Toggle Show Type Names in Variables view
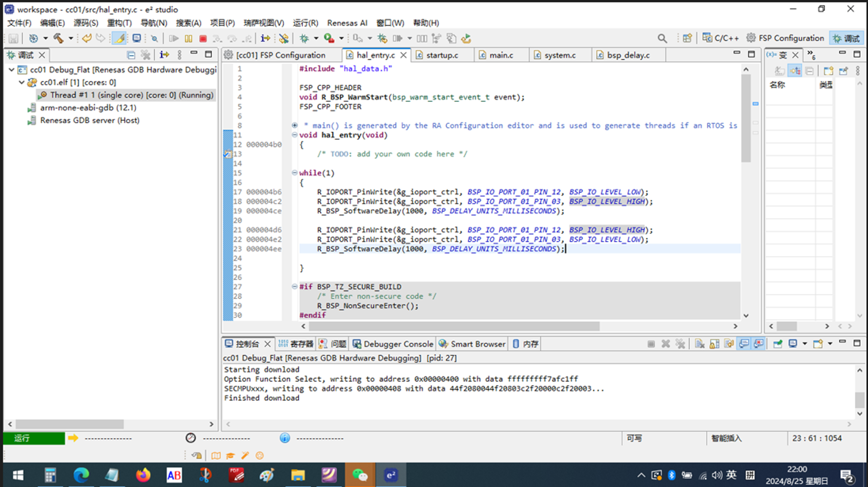This screenshot has width=868, height=487. coord(780,71)
